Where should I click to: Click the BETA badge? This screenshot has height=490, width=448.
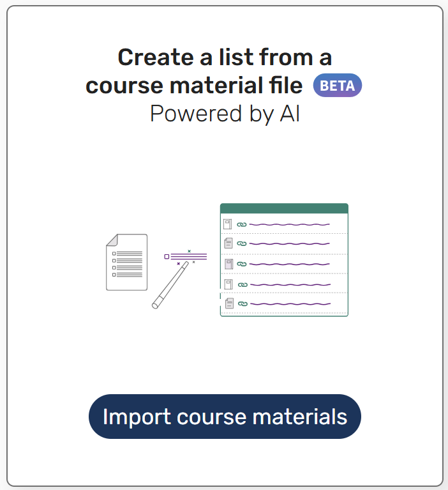pos(337,86)
